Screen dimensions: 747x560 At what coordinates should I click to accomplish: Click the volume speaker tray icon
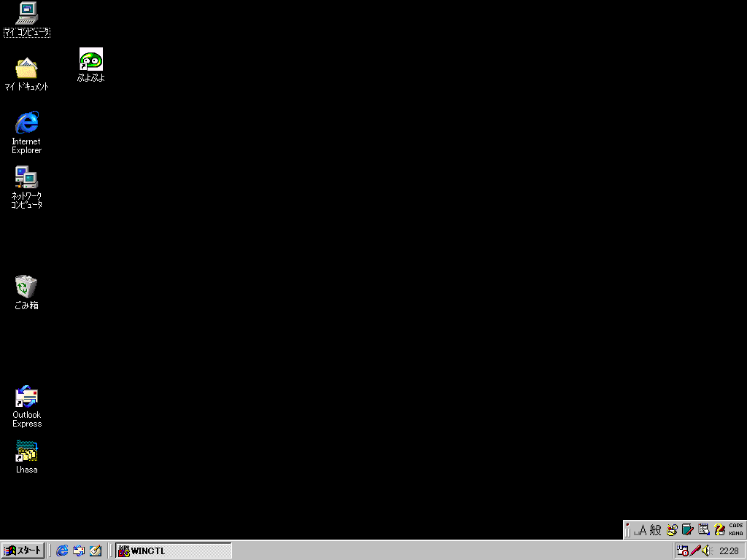[x=706, y=551]
